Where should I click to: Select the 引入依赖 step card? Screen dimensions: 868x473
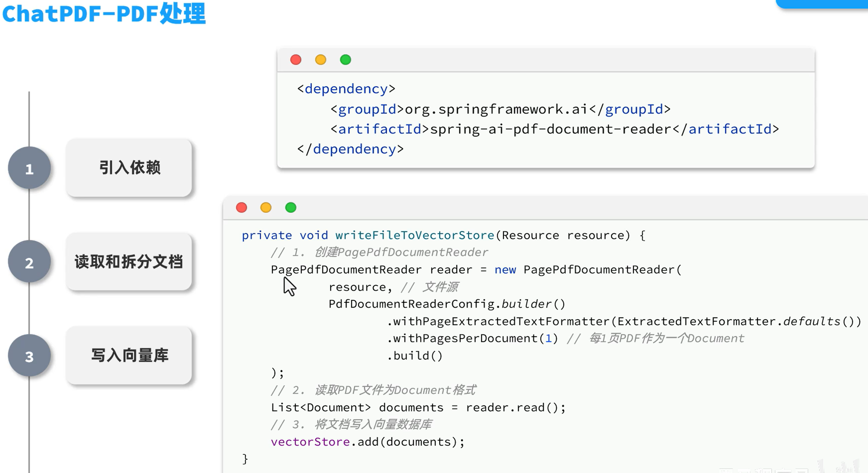tap(129, 168)
